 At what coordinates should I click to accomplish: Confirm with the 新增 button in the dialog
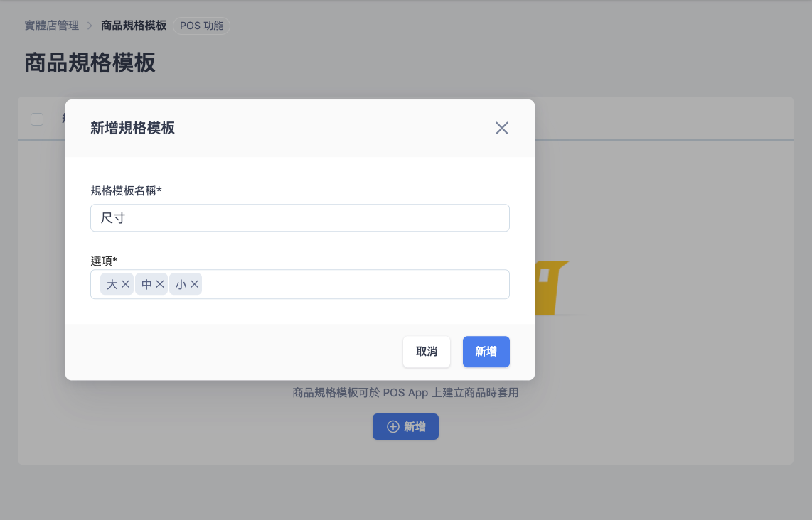tap(486, 352)
